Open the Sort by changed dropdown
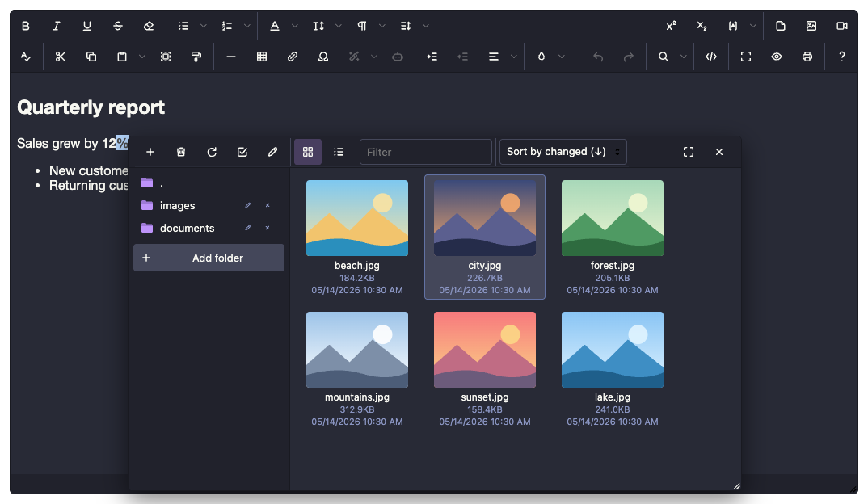This screenshot has width=868, height=504. tap(563, 152)
